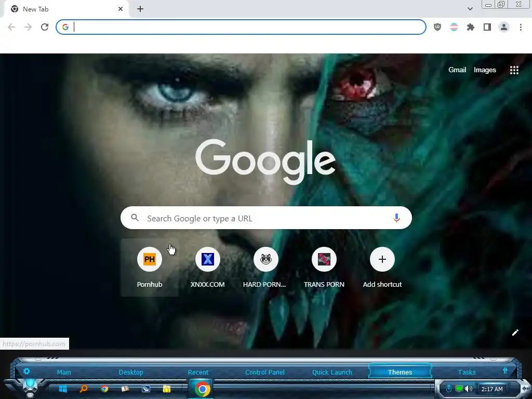Open the Chrome profile avatar

pyautogui.click(x=504, y=27)
